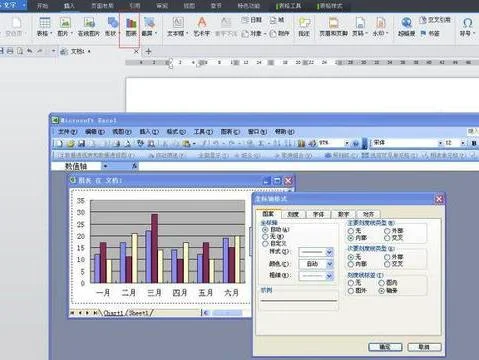Open the 格式 menu in Excel

[176, 132]
